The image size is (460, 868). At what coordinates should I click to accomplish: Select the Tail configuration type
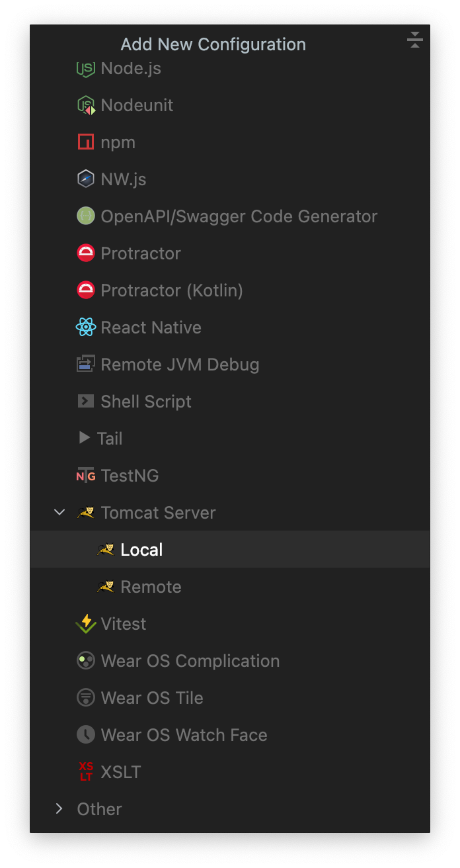(x=110, y=439)
